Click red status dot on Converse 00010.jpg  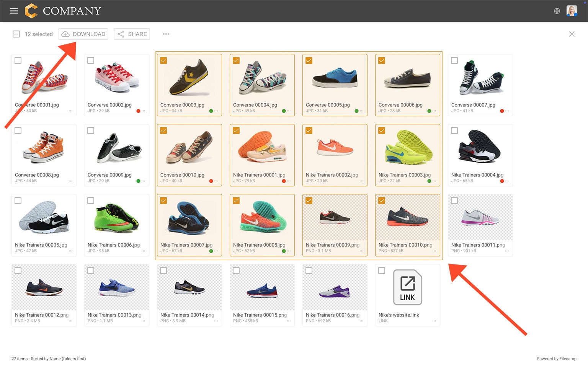[211, 181]
